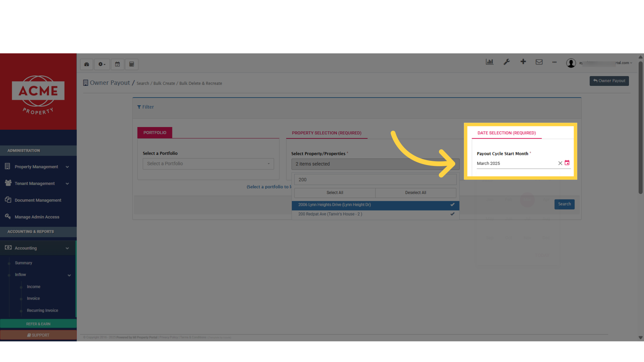Click the Property Management building icon
Image resolution: width=644 pixels, height=362 pixels.
(7, 166)
